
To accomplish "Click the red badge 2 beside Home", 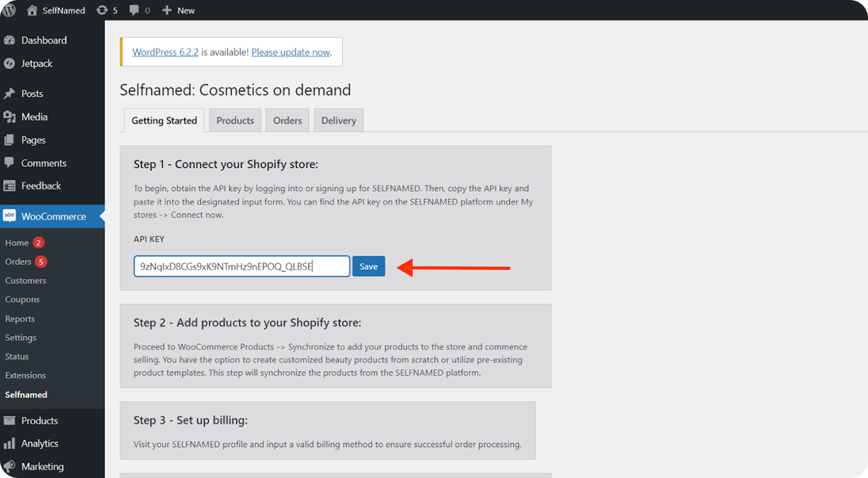I will click(38, 243).
